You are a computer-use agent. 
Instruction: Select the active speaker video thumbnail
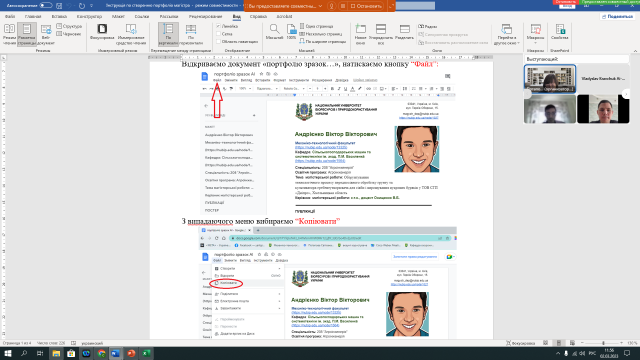point(550,79)
